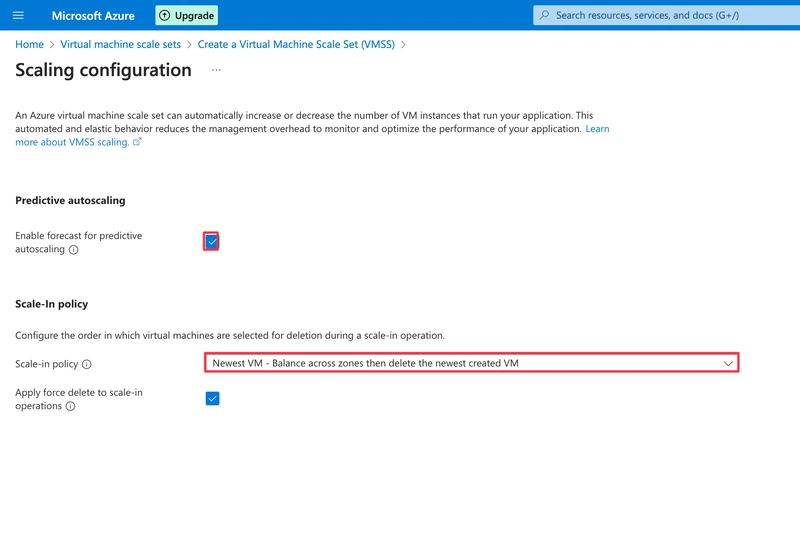The width and height of the screenshot is (800, 537).
Task: Show info tooltip for Scale-in policy
Action: (87, 364)
